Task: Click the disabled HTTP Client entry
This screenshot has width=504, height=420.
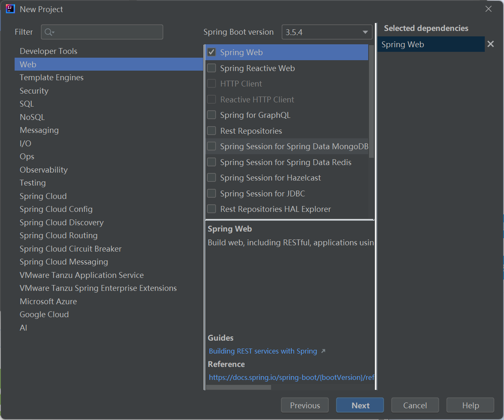Action: click(x=287, y=84)
